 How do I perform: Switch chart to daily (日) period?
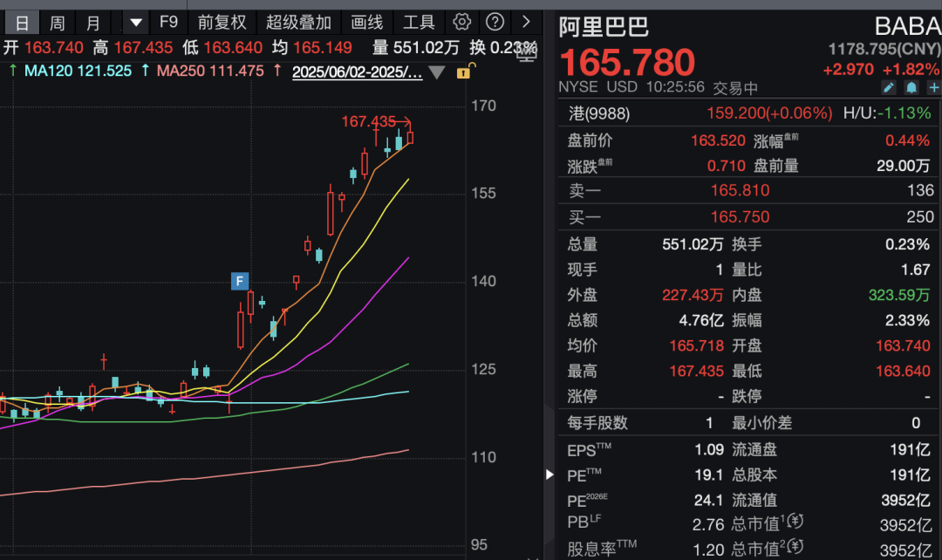[x=22, y=24]
